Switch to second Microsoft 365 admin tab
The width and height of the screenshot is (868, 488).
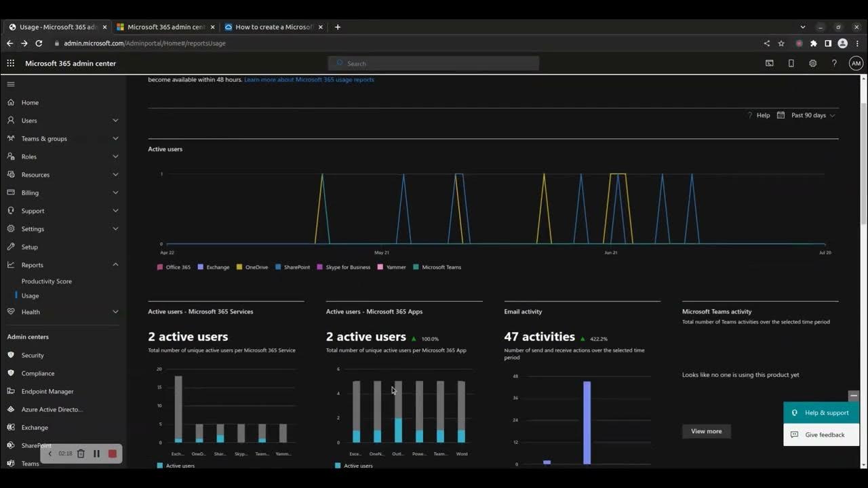(165, 27)
